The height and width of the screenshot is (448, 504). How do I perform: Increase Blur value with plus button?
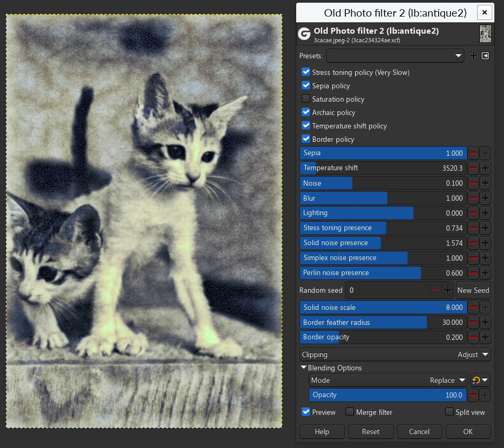click(x=485, y=198)
